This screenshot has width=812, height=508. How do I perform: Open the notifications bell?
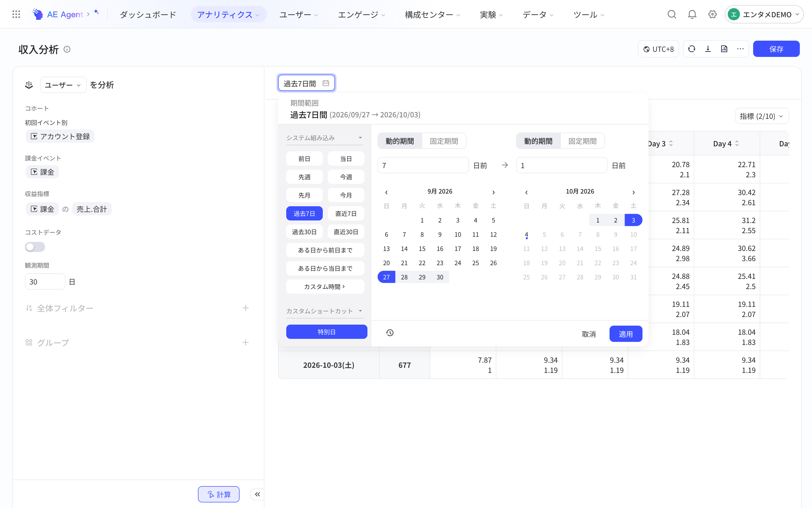point(692,14)
